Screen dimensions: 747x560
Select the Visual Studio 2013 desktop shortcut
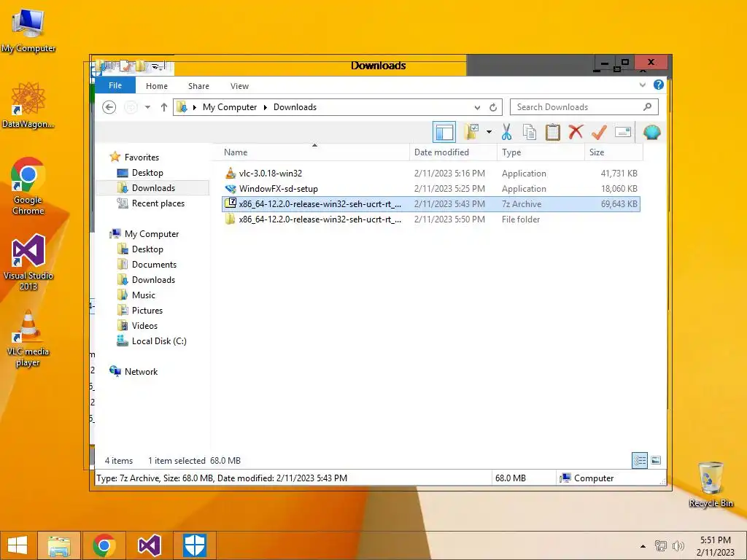(x=28, y=262)
